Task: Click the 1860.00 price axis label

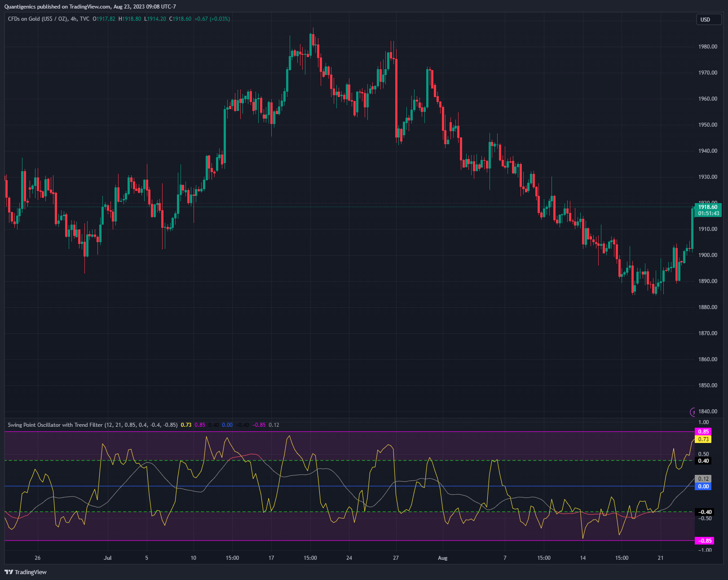Action: point(708,359)
